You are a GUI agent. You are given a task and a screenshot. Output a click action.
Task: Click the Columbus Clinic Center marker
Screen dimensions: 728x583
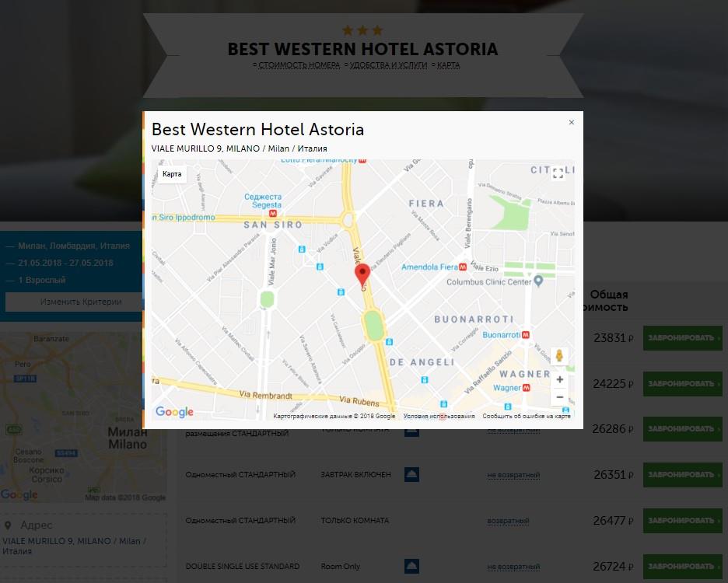click(538, 281)
